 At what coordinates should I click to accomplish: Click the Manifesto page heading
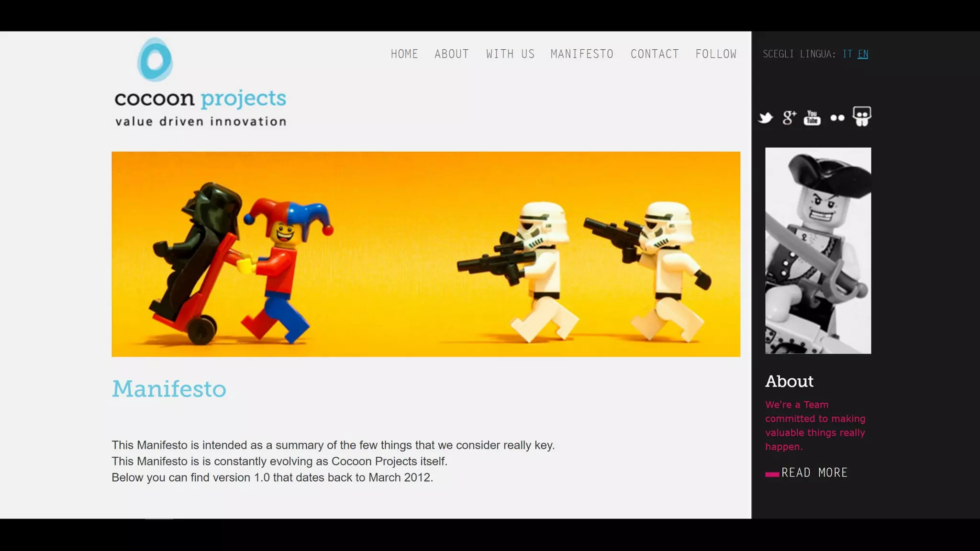coord(169,388)
